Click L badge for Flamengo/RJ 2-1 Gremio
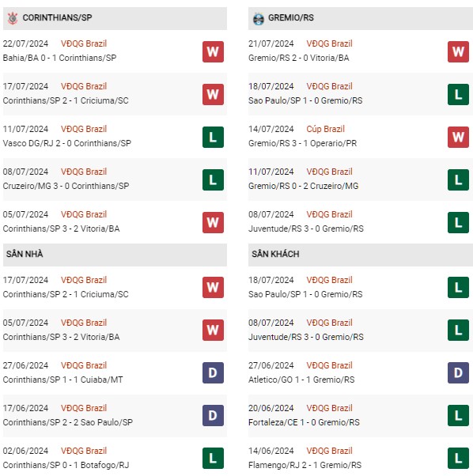The width and height of the screenshot is (473, 476). tap(458, 458)
